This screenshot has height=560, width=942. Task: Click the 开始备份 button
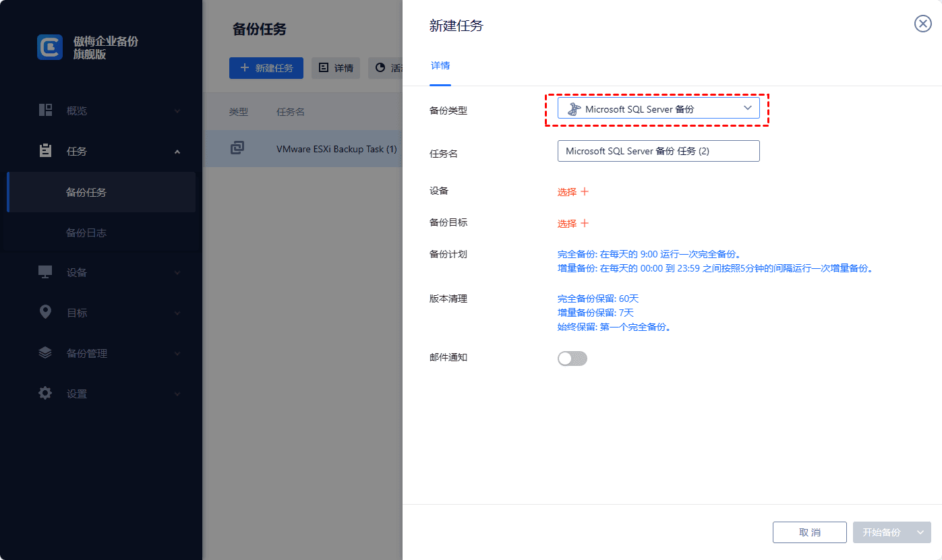click(x=882, y=532)
